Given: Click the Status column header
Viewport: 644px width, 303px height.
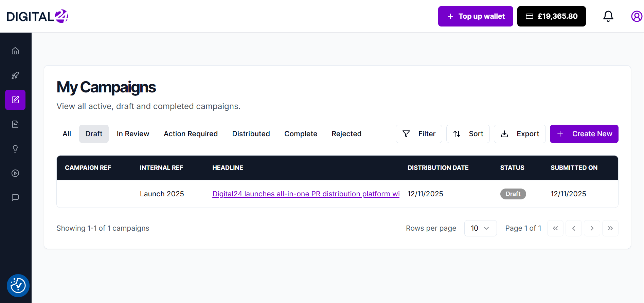Looking at the screenshot, I should tap(512, 168).
